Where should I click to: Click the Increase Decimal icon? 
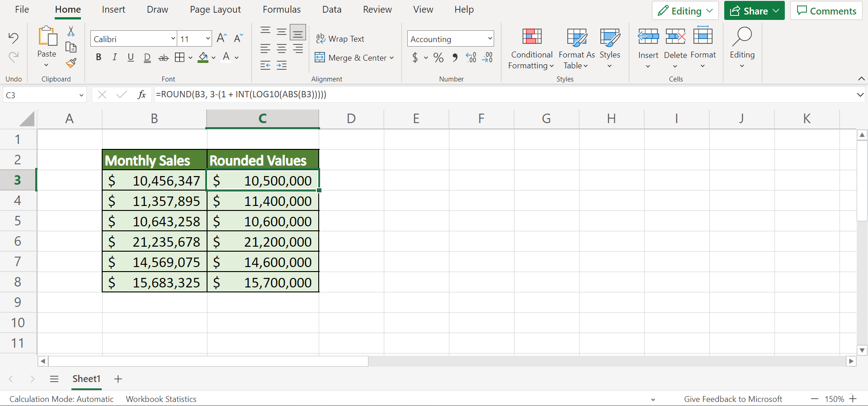471,57
